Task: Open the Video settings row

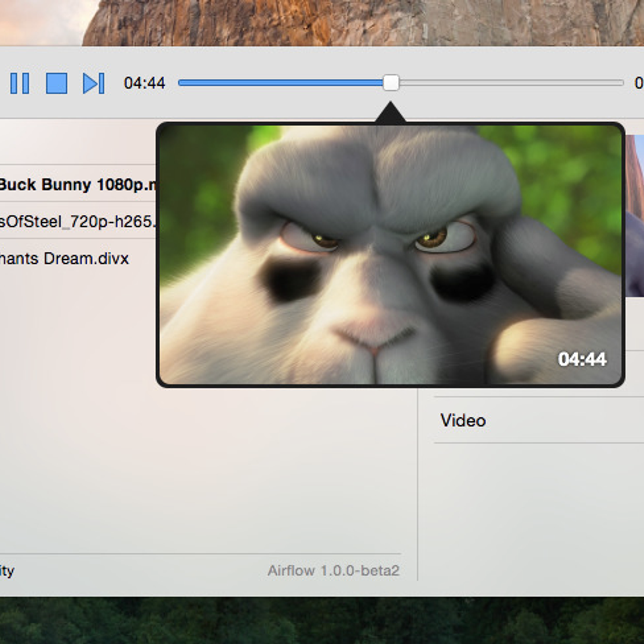Action: click(x=539, y=420)
